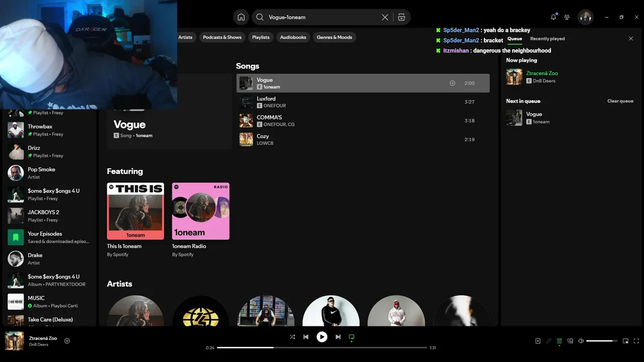Open DnB Deers link in player bar
The width and height of the screenshot is (644, 362).
(39, 345)
